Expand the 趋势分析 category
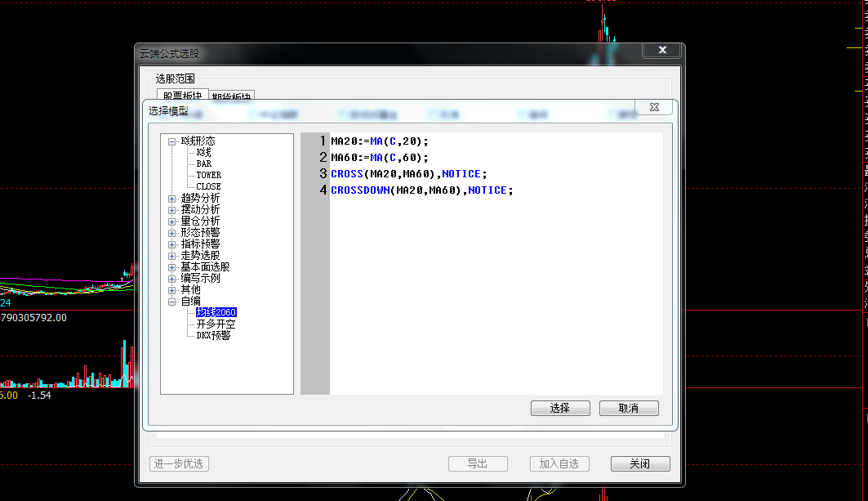868x501 pixels. [x=172, y=199]
